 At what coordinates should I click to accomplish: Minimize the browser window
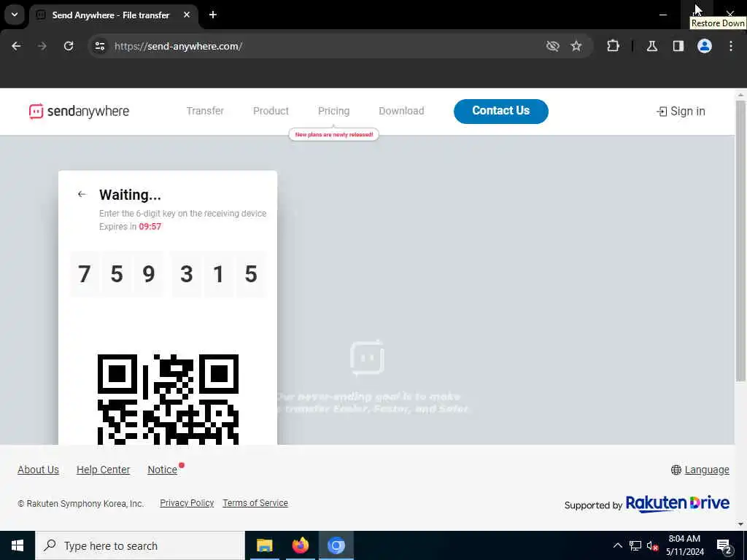(x=662, y=15)
